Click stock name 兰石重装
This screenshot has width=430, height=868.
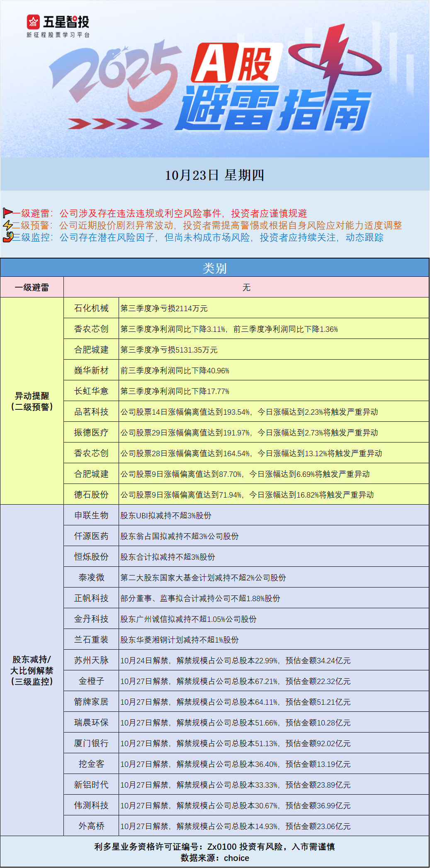[91, 639]
